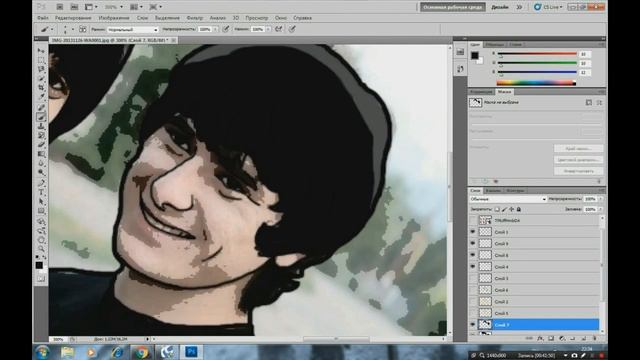Adjust the red R color slider
The height and width of the screenshot is (360, 640).
click(x=537, y=53)
